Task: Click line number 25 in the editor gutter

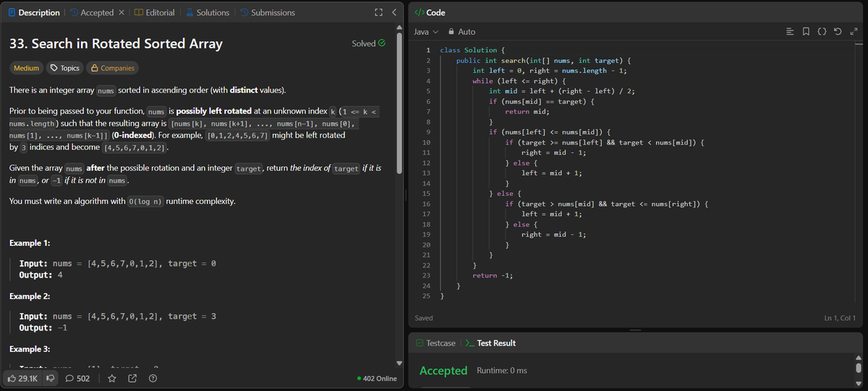Action: point(427,296)
